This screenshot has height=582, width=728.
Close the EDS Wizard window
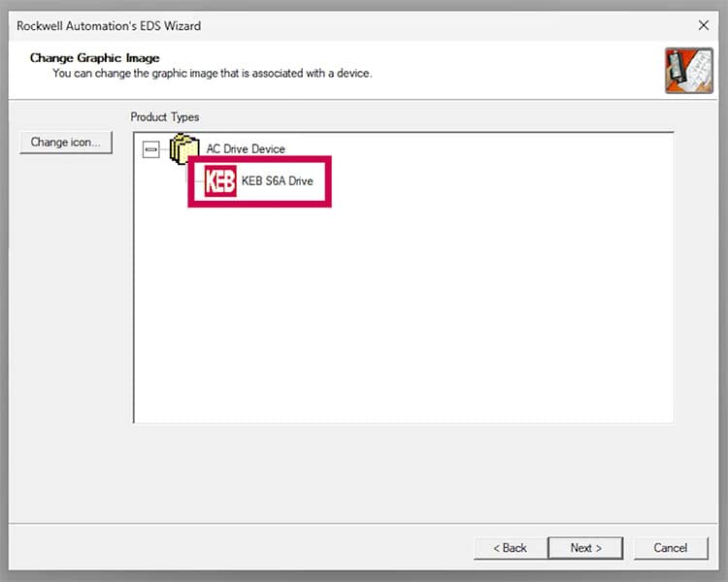pyautogui.click(x=704, y=25)
